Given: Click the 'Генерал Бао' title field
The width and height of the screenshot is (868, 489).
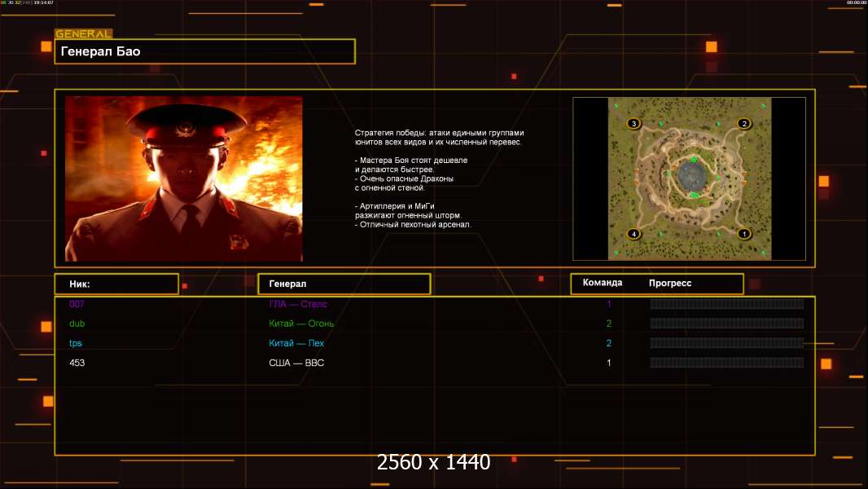Looking at the screenshot, I should 205,51.
